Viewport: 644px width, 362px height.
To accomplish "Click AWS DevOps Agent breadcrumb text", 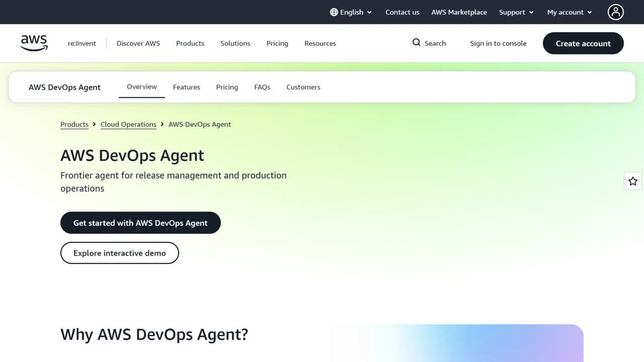I will (x=200, y=124).
